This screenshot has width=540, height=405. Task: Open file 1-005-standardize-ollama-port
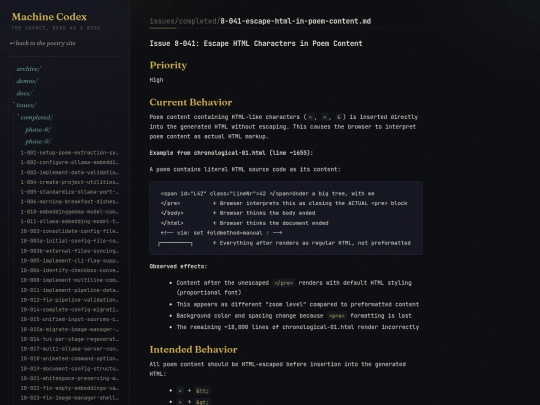[x=70, y=192]
